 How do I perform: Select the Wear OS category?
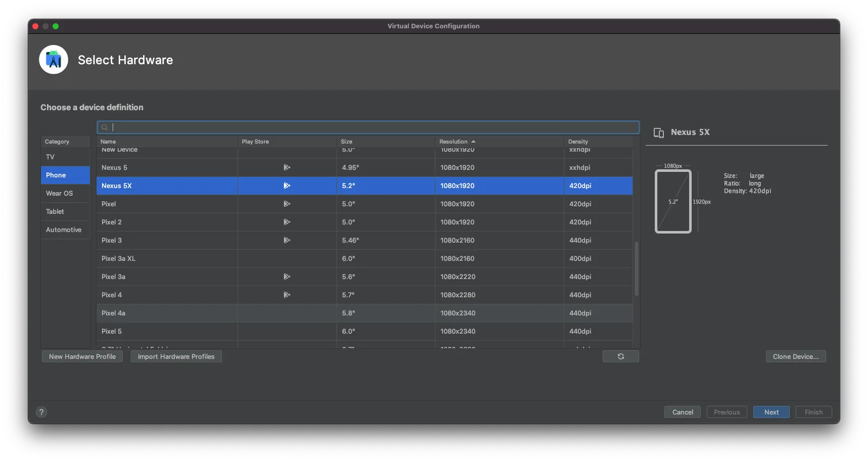[x=65, y=193]
